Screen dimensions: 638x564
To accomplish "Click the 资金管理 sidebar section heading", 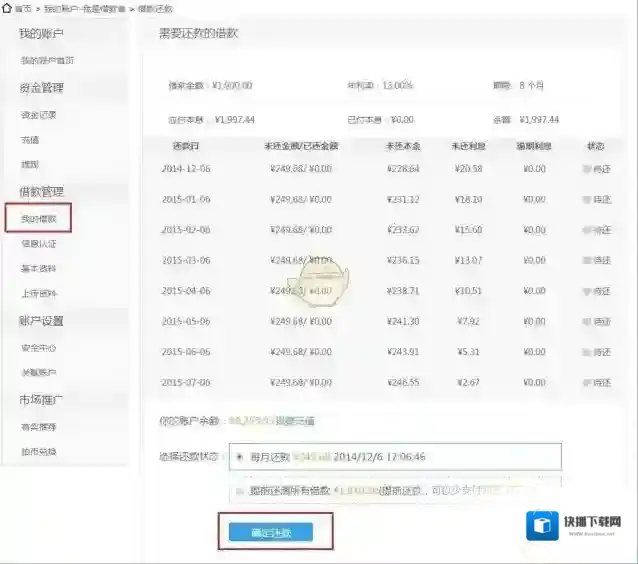I will (42, 88).
